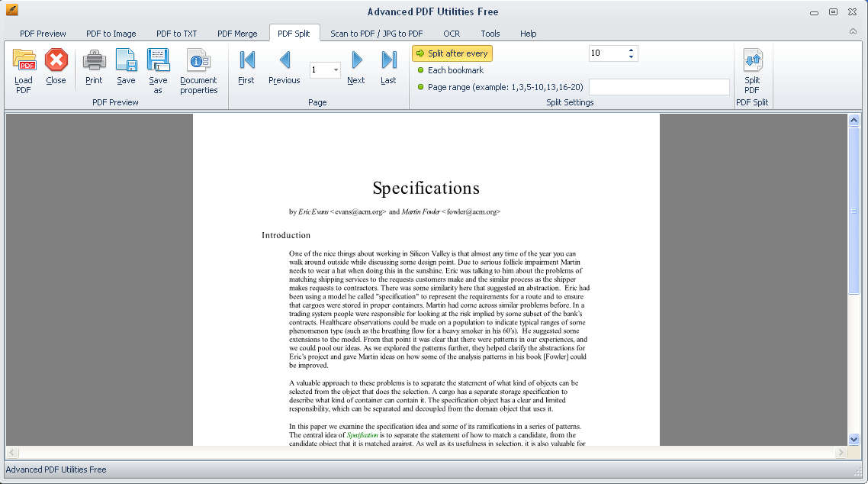Run the Split PDF action
Image resolution: width=868 pixels, height=484 pixels.
pyautogui.click(x=752, y=63)
